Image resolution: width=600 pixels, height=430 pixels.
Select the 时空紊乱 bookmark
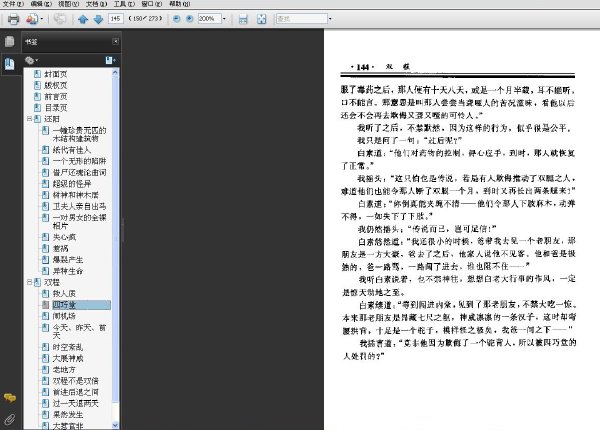click(68, 347)
